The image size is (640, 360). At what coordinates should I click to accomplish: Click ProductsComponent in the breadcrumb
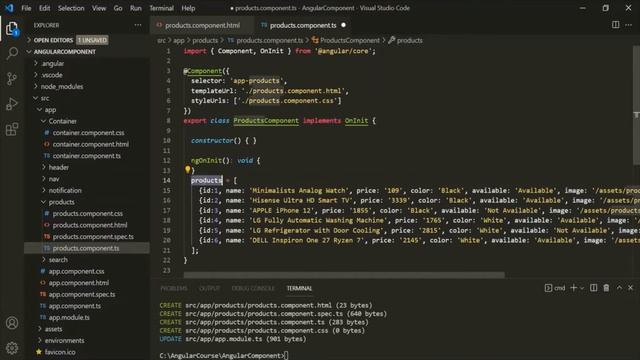tap(350, 40)
